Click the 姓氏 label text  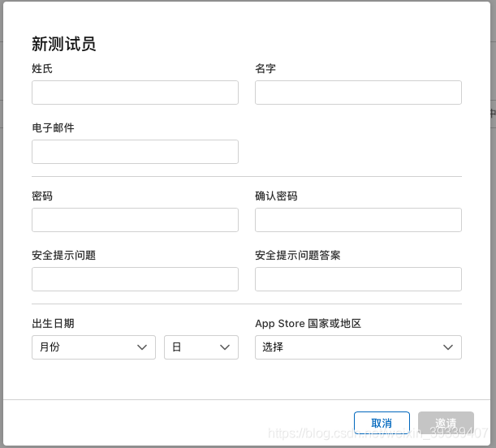[42, 69]
